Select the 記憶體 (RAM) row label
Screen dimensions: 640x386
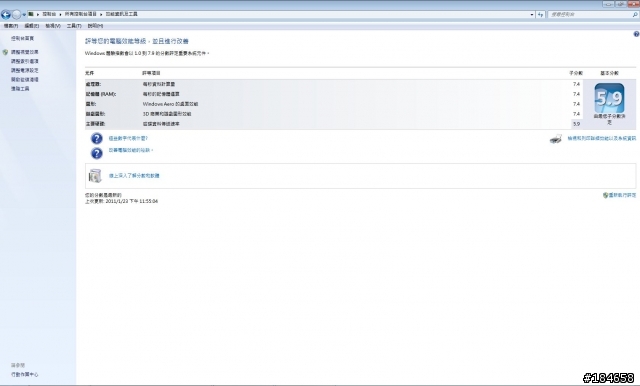(x=101, y=94)
